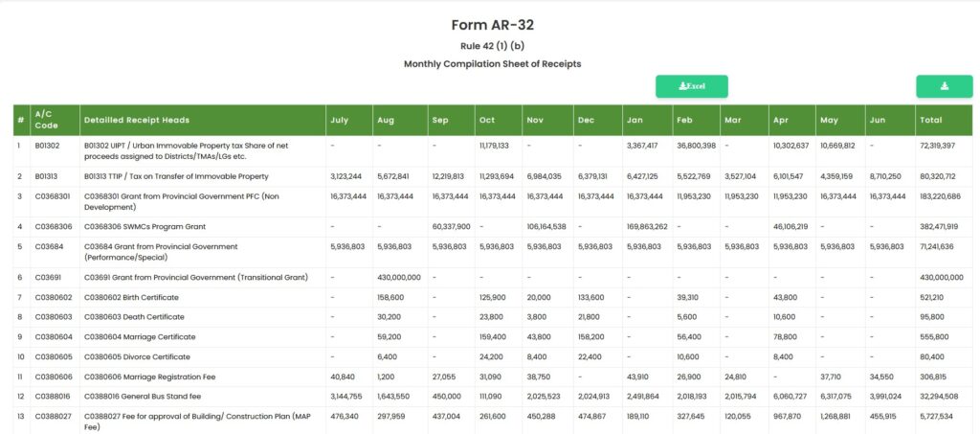The height and width of the screenshot is (434, 980).
Task: Select the B01302 UIPT receipt row
Action: click(493, 150)
